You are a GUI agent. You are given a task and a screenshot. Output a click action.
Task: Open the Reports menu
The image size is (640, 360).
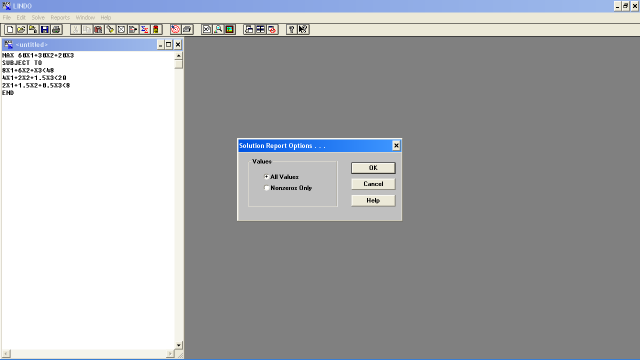tap(60, 18)
